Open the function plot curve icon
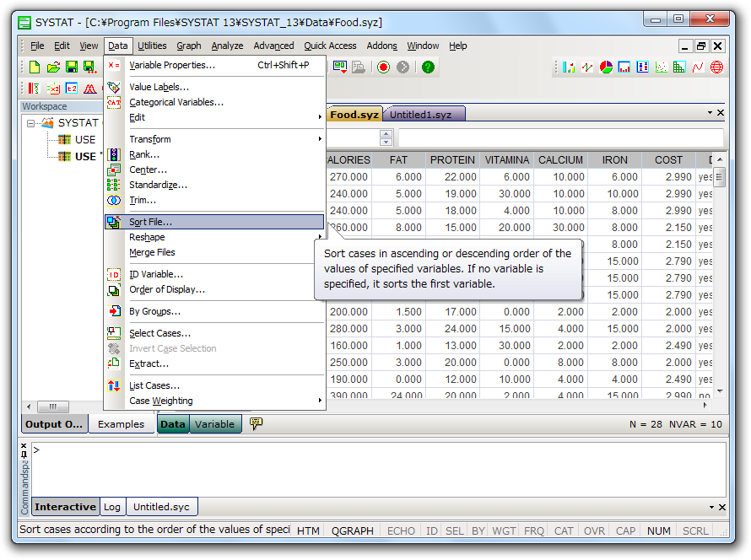Screen dimensions: 751x560 click(x=698, y=67)
